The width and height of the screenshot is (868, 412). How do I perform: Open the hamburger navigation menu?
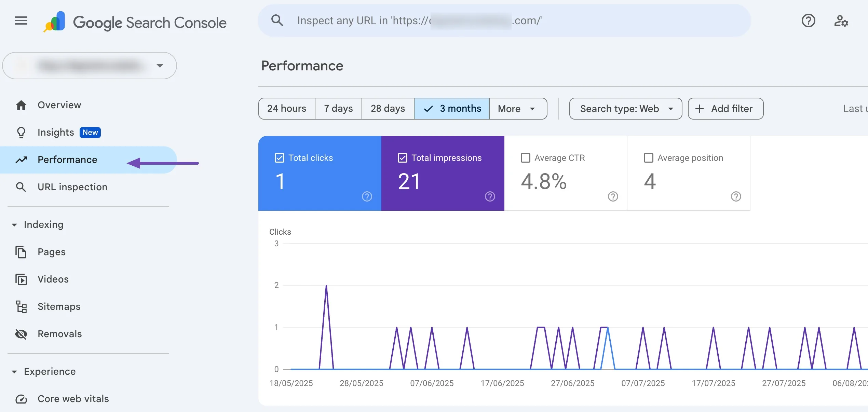21,21
